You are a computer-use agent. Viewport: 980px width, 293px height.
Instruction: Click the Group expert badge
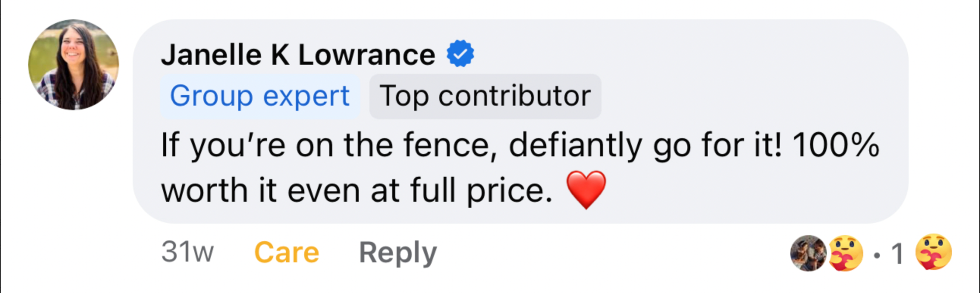[x=259, y=96]
